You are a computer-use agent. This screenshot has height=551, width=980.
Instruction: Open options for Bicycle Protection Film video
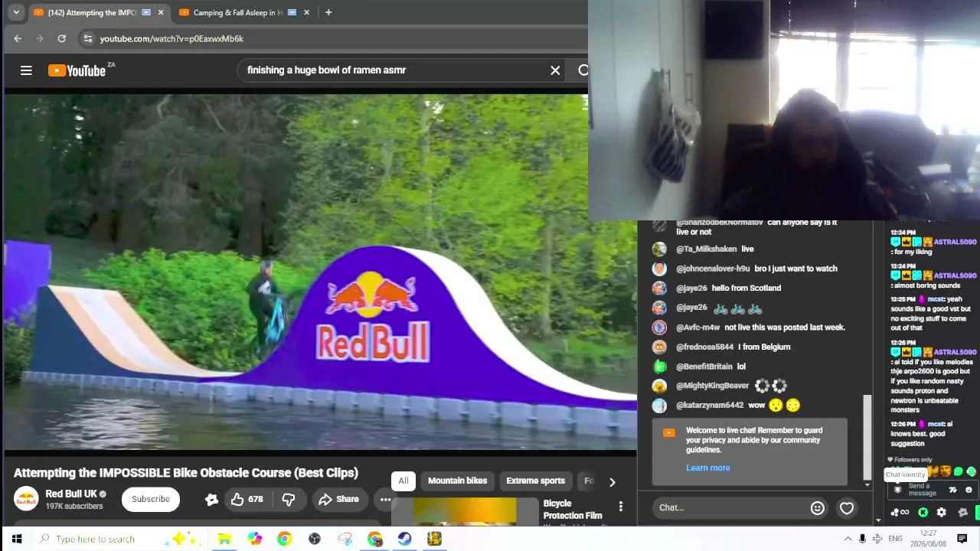[x=621, y=506]
